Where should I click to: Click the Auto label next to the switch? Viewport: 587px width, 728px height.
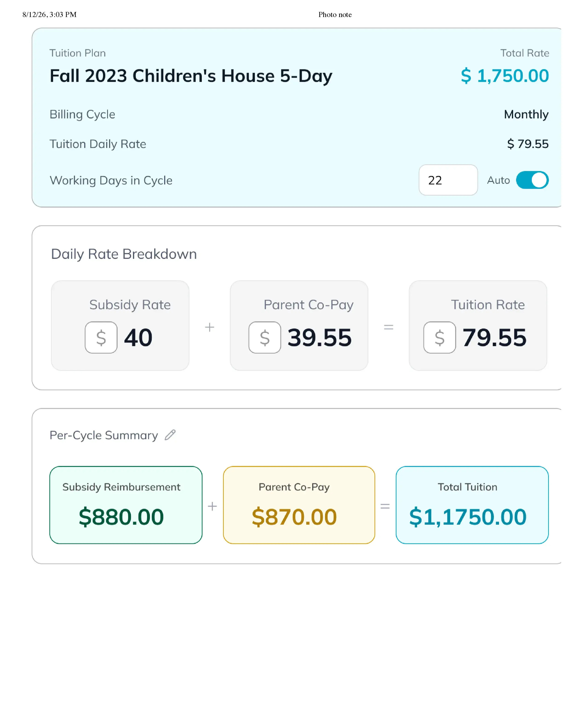click(498, 180)
